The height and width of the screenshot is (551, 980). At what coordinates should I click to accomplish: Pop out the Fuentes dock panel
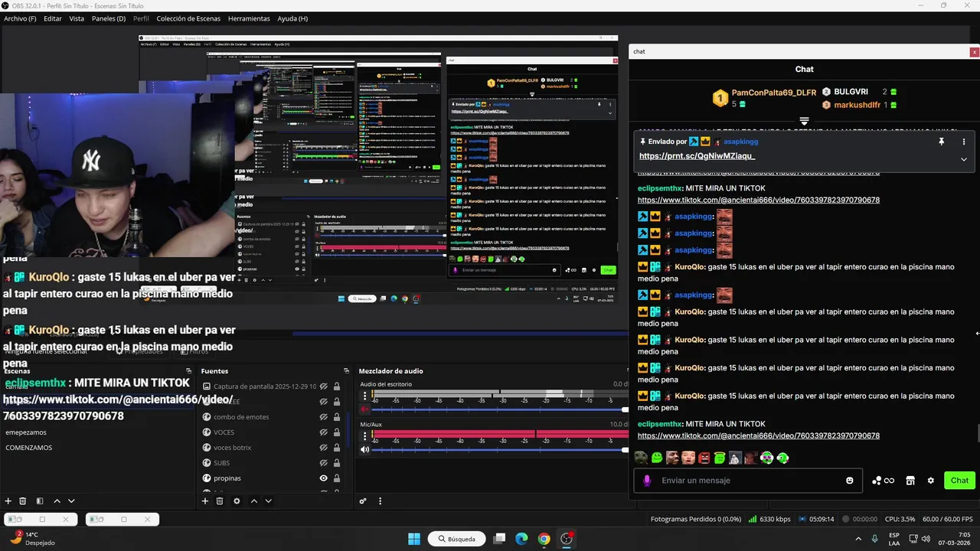pyautogui.click(x=347, y=371)
